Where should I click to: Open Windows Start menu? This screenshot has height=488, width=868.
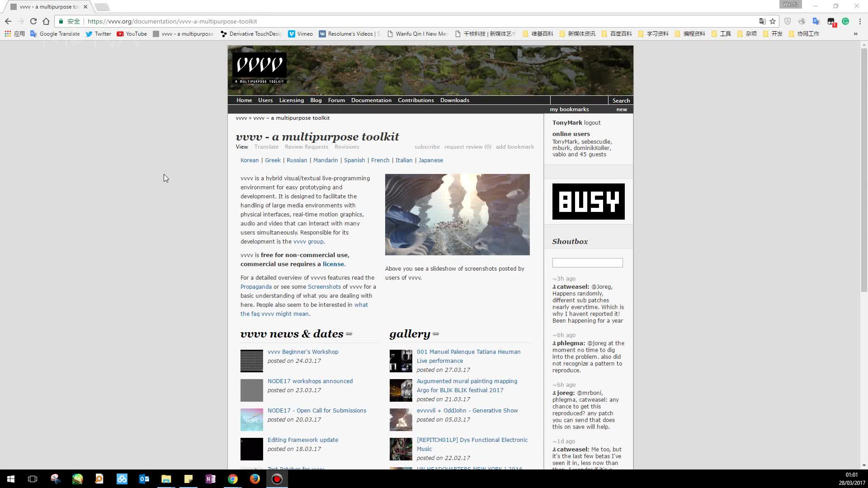pyautogui.click(x=11, y=479)
